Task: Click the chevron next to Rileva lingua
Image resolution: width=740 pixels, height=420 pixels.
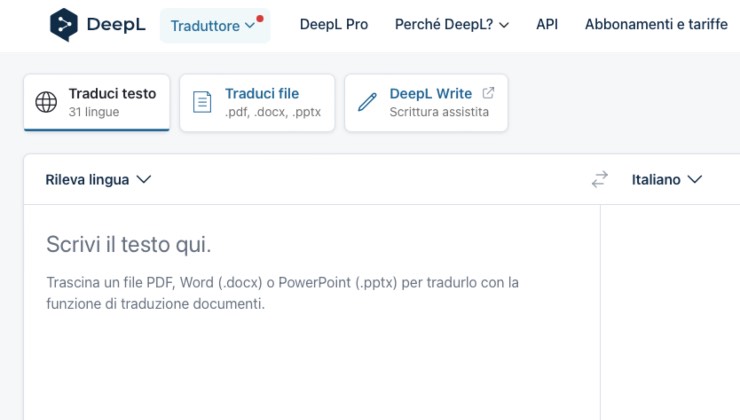Action: [x=143, y=179]
